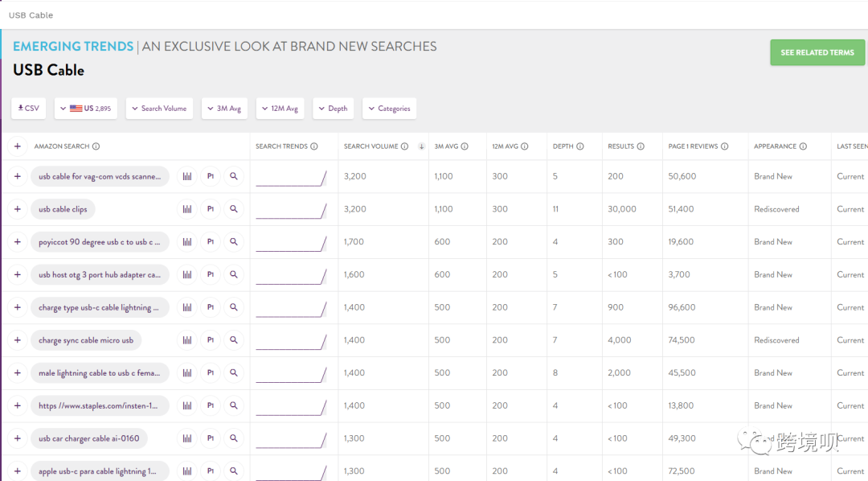Show info for 12M Avg column
This screenshot has width=868, height=481.
tap(524, 146)
